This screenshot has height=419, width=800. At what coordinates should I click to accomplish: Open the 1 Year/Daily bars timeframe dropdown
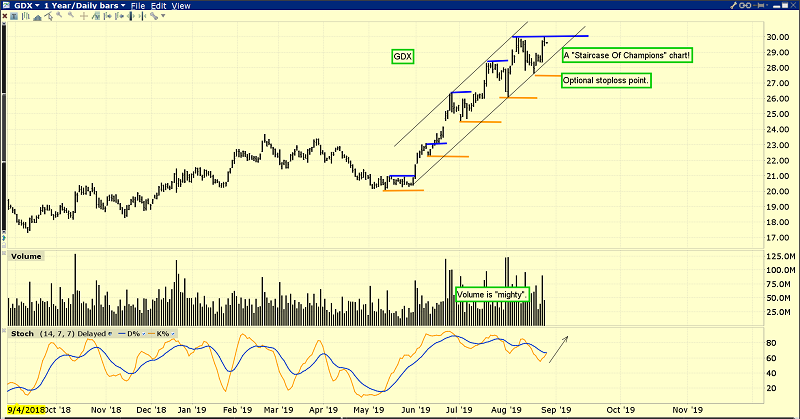click(85, 6)
